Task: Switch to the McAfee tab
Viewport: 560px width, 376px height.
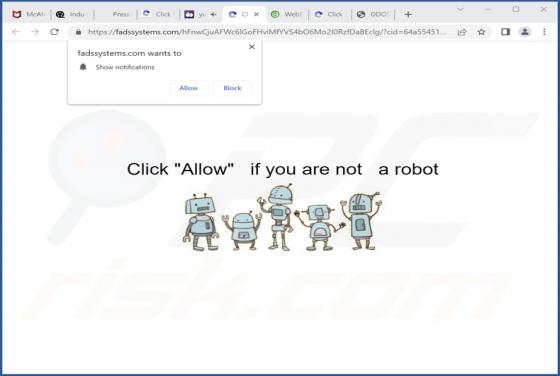Action: 29,14
